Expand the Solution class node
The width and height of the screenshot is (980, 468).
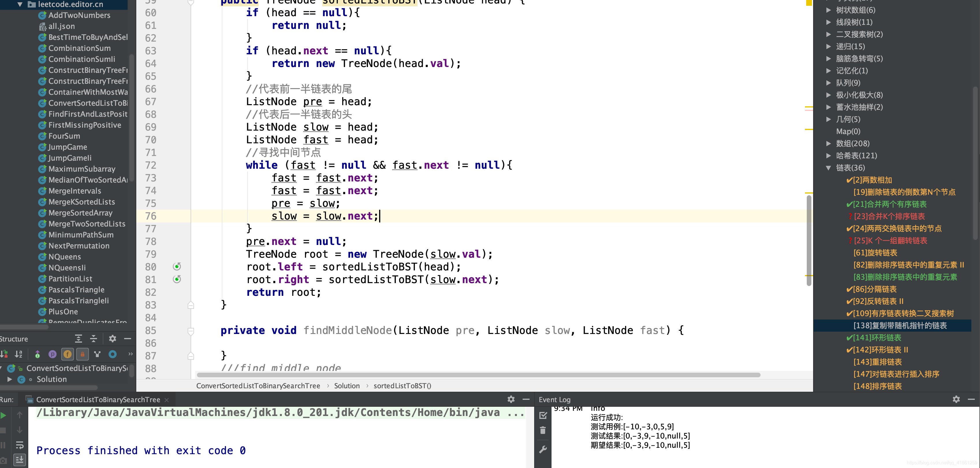10,379
